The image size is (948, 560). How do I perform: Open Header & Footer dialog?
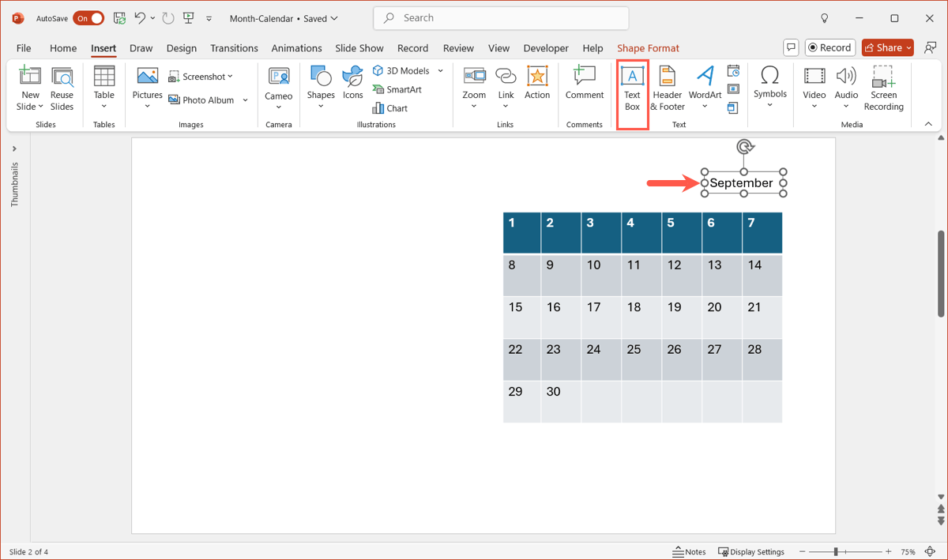tap(668, 88)
